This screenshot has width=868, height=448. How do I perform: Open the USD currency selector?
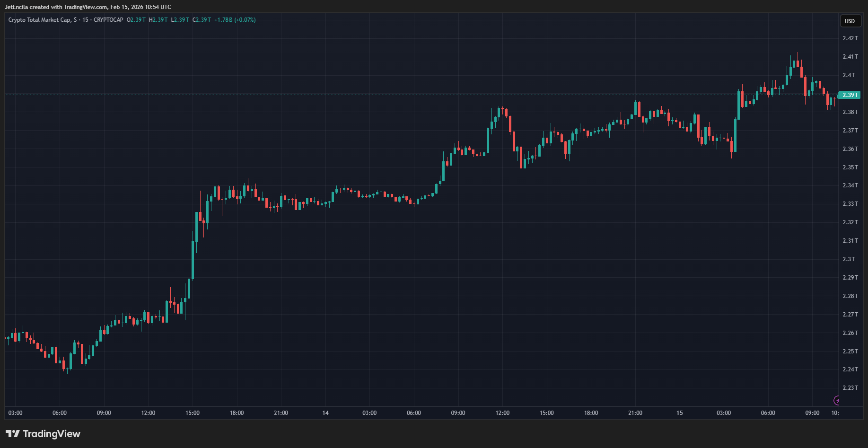pyautogui.click(x=850, y=21)
